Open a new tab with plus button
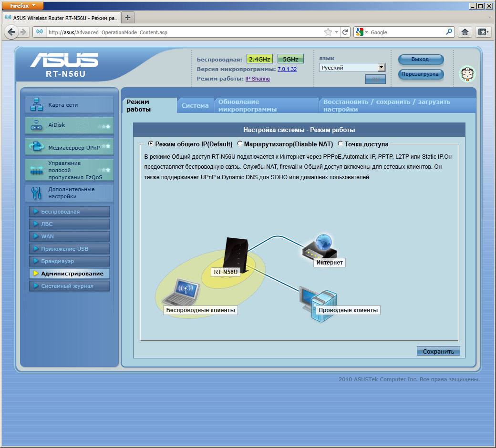 128,18
